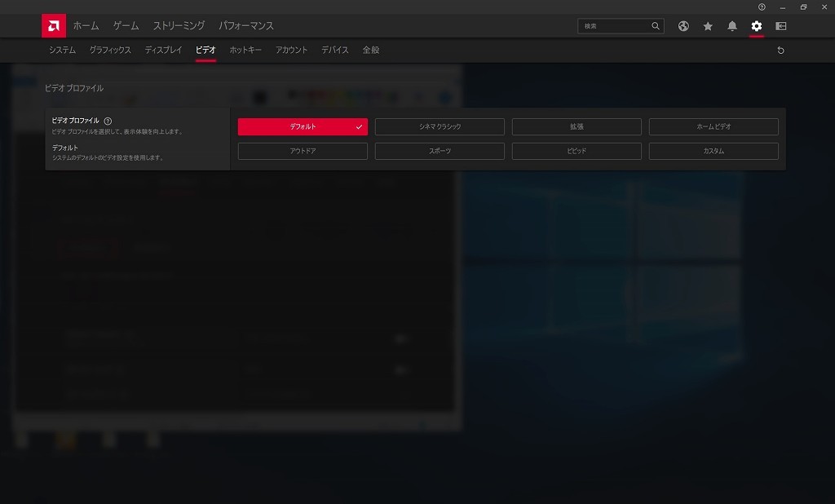Viewport: 835px width, 504px height.
Task: Open favorites star icon
Action: 708,25
